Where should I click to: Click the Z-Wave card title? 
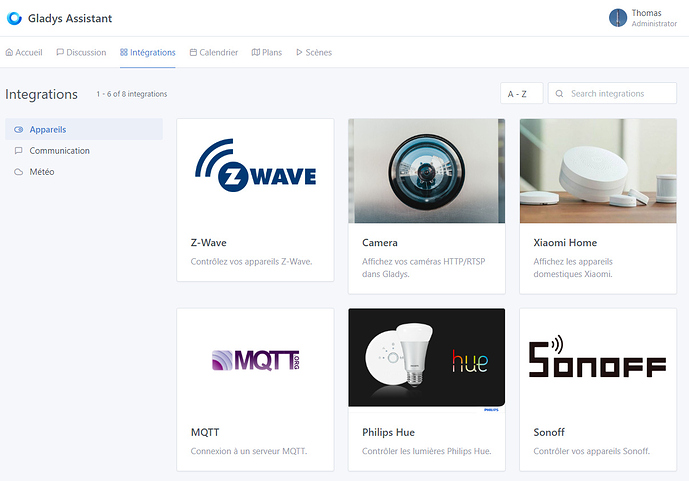[208, 242]
